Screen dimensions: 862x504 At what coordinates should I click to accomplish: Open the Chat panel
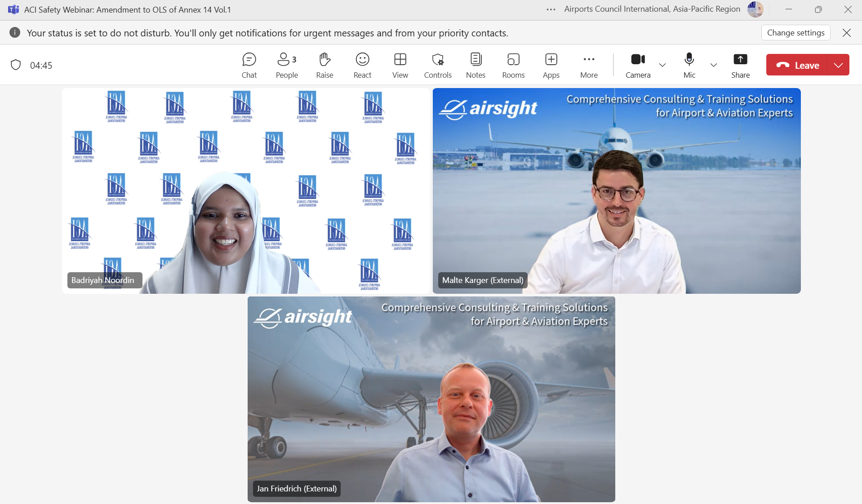tap(249, 65)
